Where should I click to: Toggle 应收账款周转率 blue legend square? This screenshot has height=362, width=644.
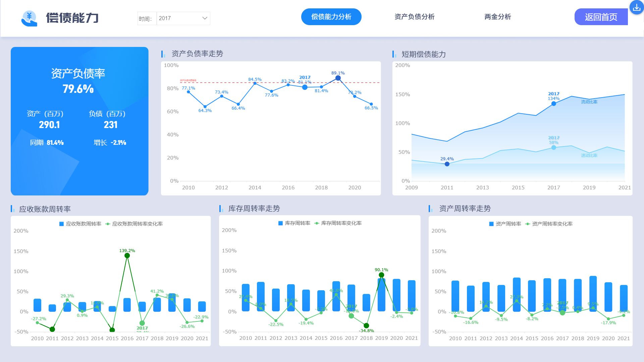coord(61,224)
